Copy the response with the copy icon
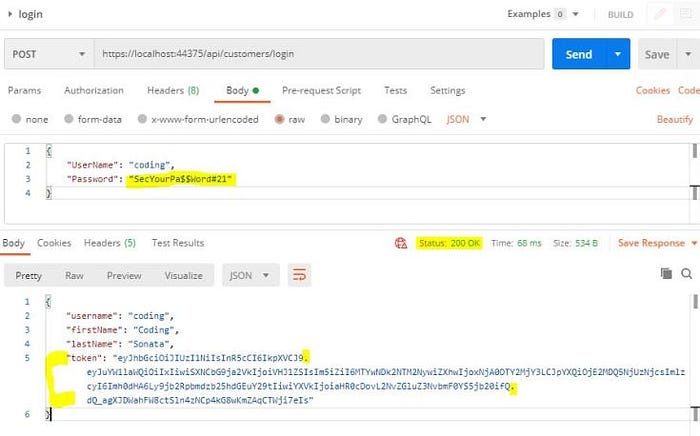 [x=666, y=273]
